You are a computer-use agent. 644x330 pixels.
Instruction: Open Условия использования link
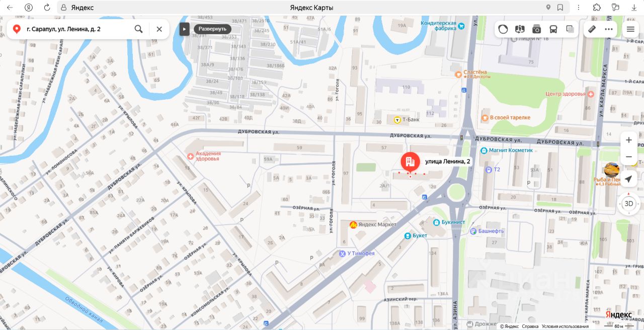coord(565,326)
